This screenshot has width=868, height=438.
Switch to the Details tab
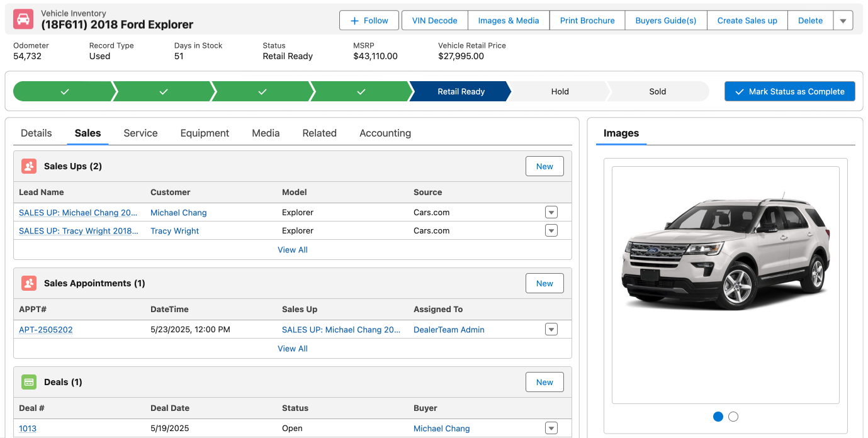point(37,133)
